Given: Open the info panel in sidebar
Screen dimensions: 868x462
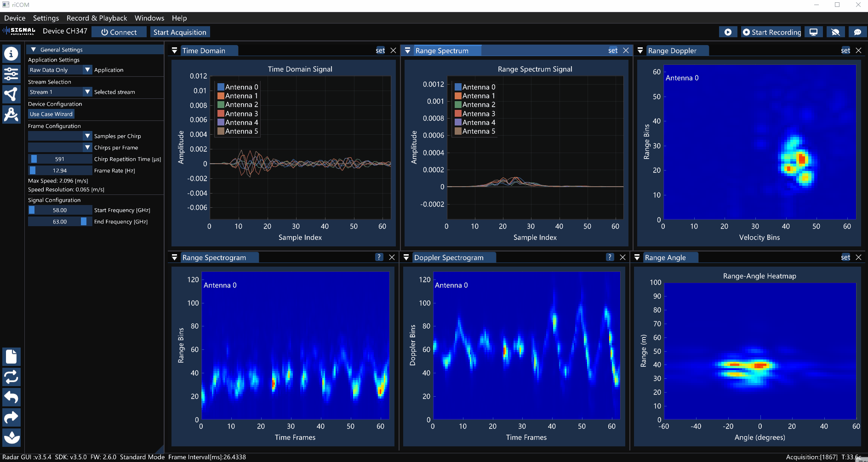Looking at the screenshot, I should pos(11,54).
